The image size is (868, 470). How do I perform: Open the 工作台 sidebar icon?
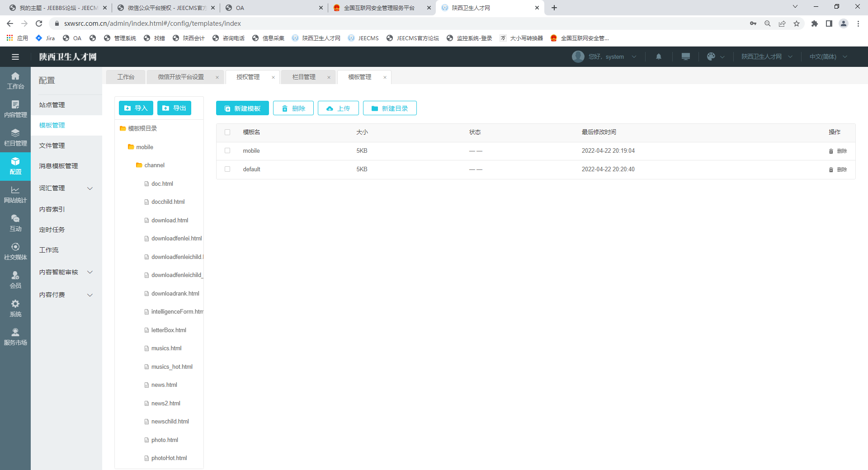click(15, 81)
